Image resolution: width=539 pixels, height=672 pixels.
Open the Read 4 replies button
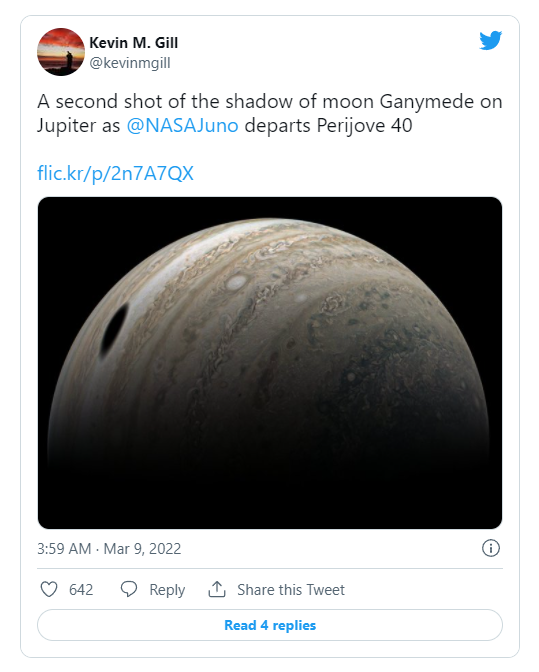click(270, 625)
